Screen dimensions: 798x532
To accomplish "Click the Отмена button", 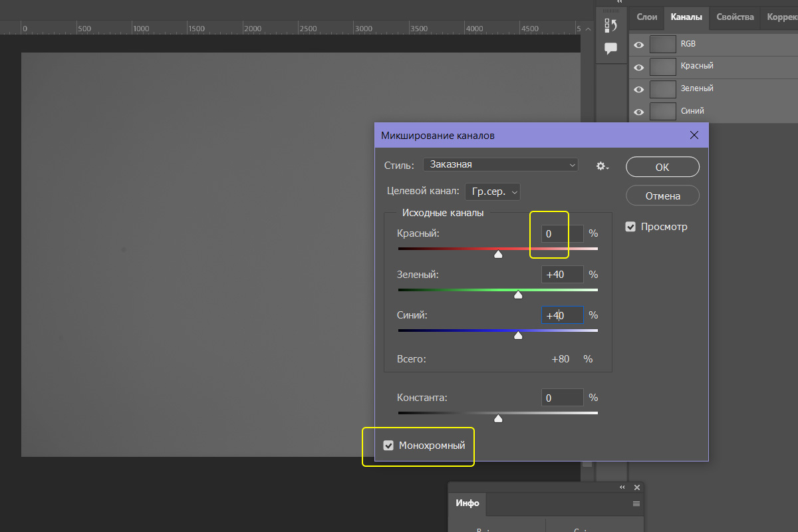I will [662, 196].
